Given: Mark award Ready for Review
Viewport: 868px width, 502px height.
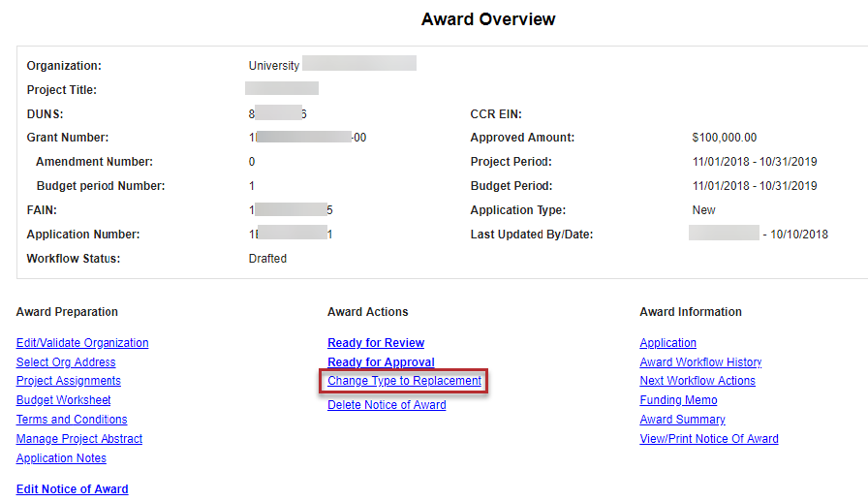Looking at the screenshot, I should pos(376,343).
